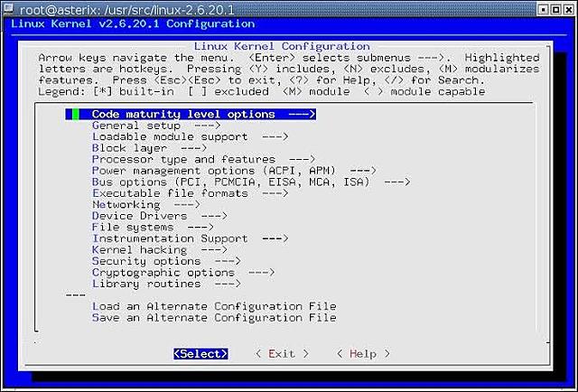Viewport: 578px width, 392px height.
Task: Choose Load an Alternate Configuration File
Action: click(x=214, y=306)
